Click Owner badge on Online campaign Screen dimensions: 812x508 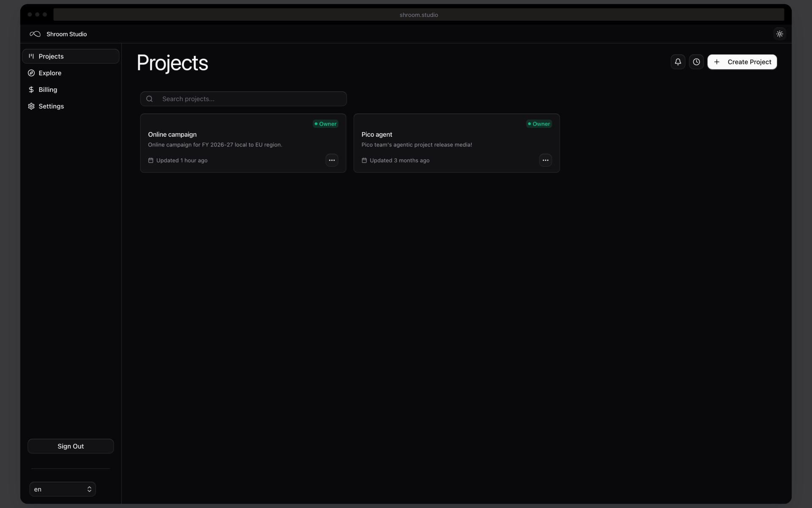click(x=325, y=124)
